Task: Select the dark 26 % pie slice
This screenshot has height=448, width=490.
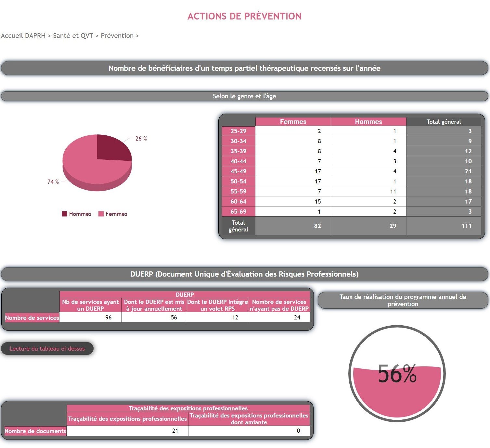Action: point(112,147)
